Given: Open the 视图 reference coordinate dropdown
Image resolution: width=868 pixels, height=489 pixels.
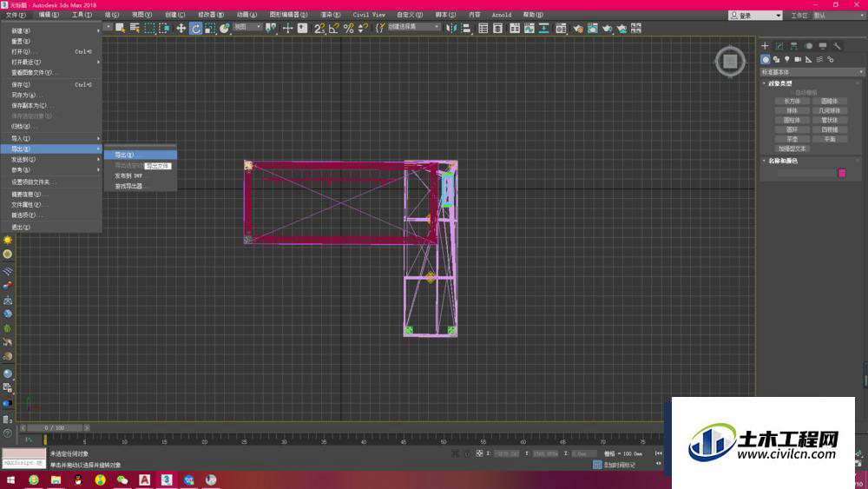Looking at the screenshot, I should click(x=247, y=27).
